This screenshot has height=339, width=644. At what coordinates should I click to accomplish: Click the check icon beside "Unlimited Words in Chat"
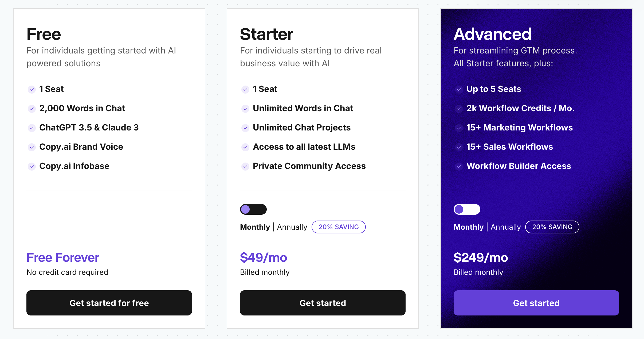click(x=245, y=109)
